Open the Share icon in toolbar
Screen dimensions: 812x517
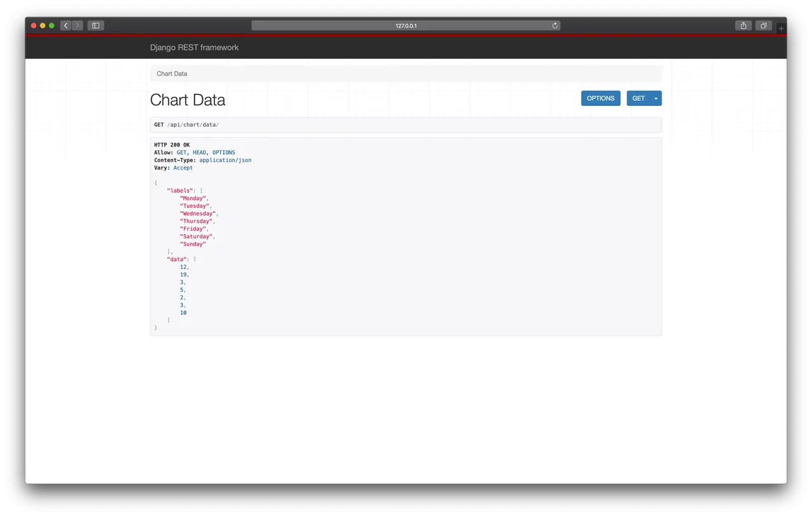(x=743, y=25)
